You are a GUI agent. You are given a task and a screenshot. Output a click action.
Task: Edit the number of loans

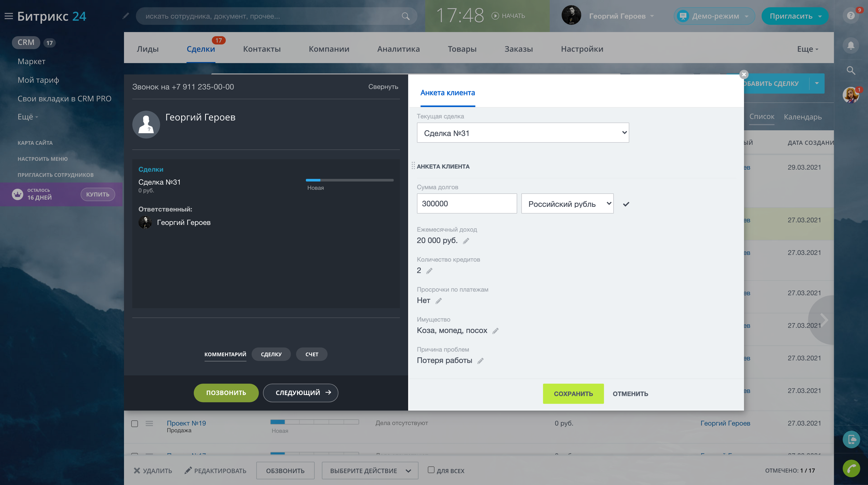(x=429, y=270)
